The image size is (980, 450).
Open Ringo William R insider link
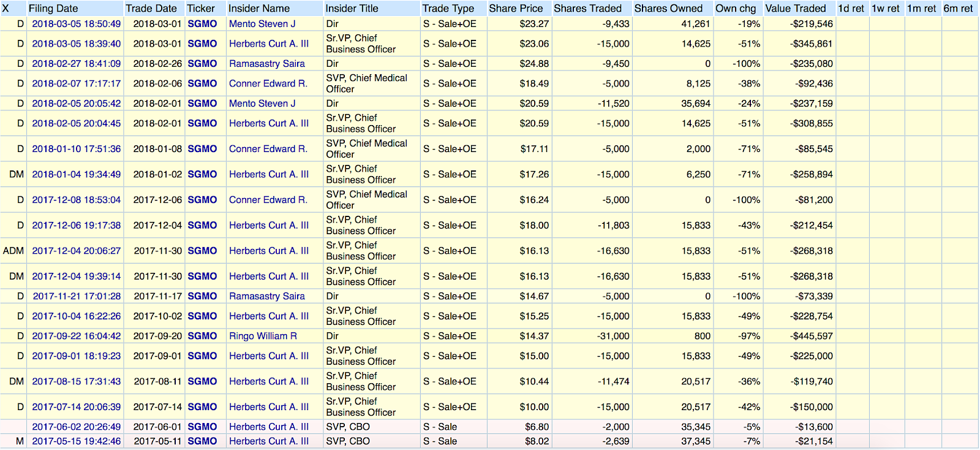pos(263,336)
